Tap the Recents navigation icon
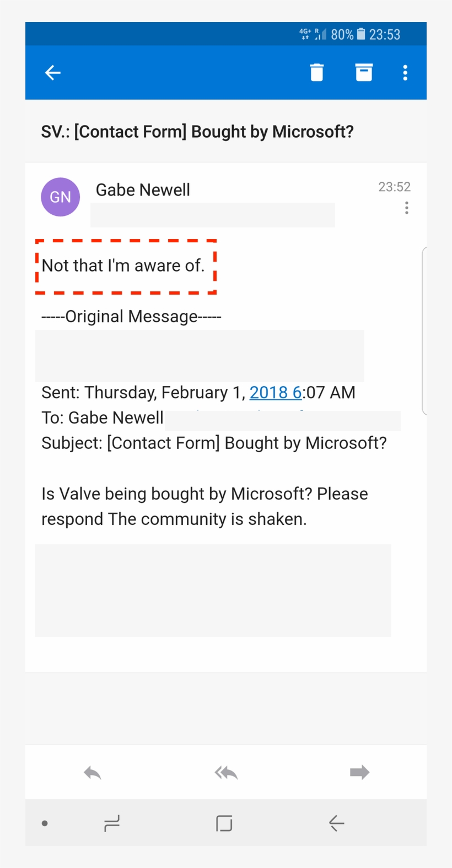This screenshot has width=452, height=868. [x=112, y=823]
